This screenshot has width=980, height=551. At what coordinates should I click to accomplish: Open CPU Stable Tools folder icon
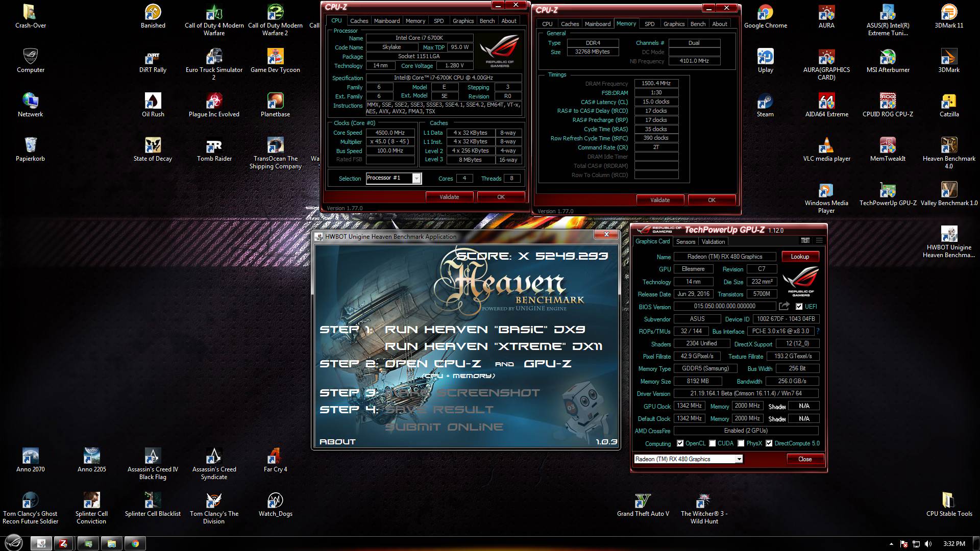coord(949,505)
